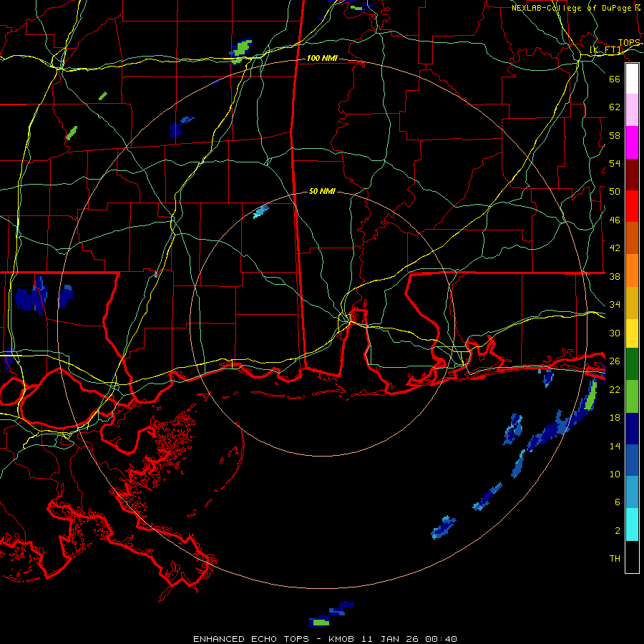The width and height of the screenshot is (644, 644).
Task: Select the bright yellow legend swatch
Action: coord(632,333)
